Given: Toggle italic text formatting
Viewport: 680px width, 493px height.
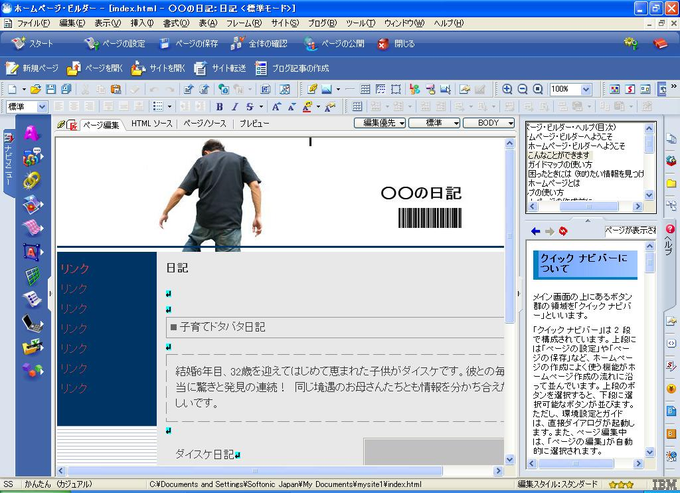Looking at the screenshot, I should click(x=235, y=107).
